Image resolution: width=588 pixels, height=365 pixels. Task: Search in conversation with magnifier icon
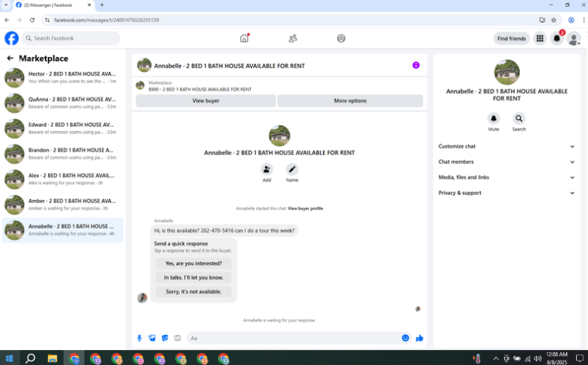[x=518, y=118]
